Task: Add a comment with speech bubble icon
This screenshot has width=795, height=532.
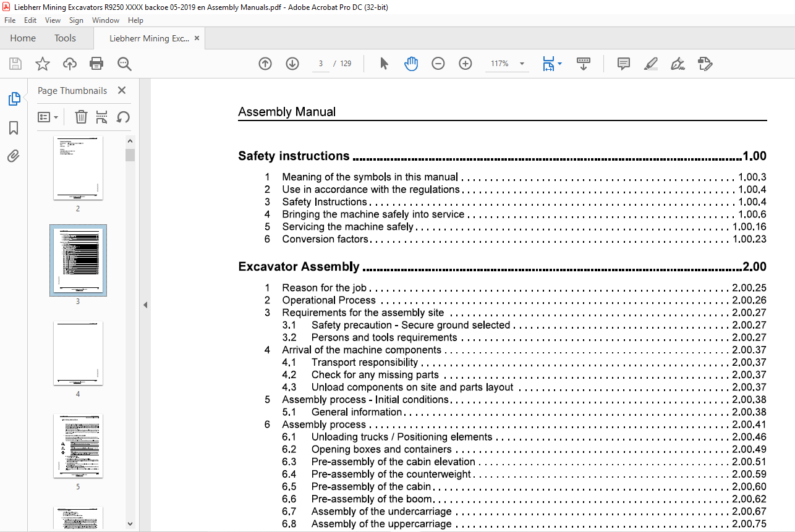Action: (624, 64)
